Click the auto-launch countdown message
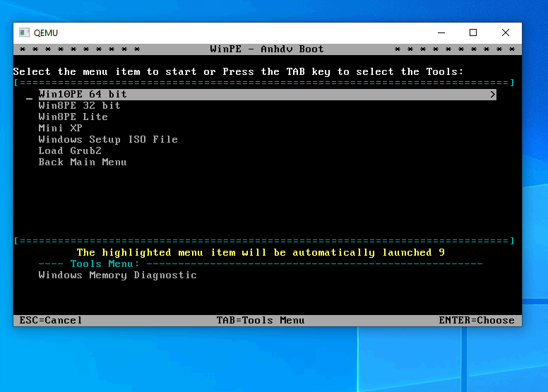 click(x=261, y=252)
